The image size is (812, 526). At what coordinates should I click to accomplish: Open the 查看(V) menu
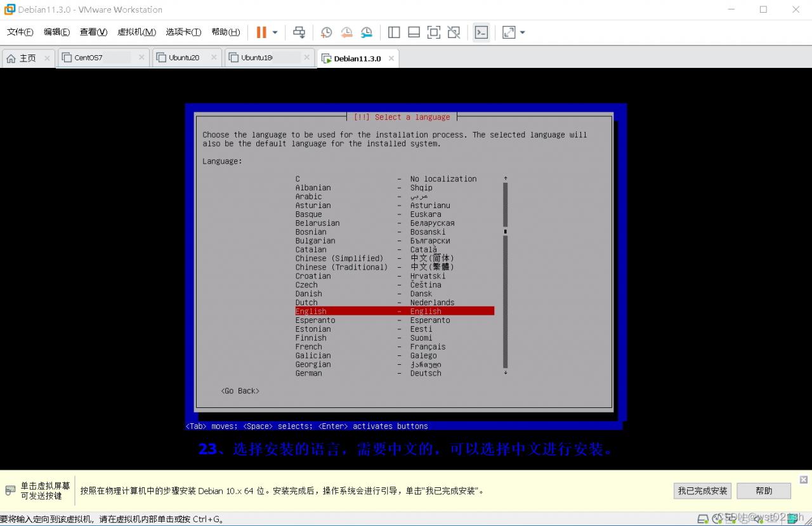point(93,32)
